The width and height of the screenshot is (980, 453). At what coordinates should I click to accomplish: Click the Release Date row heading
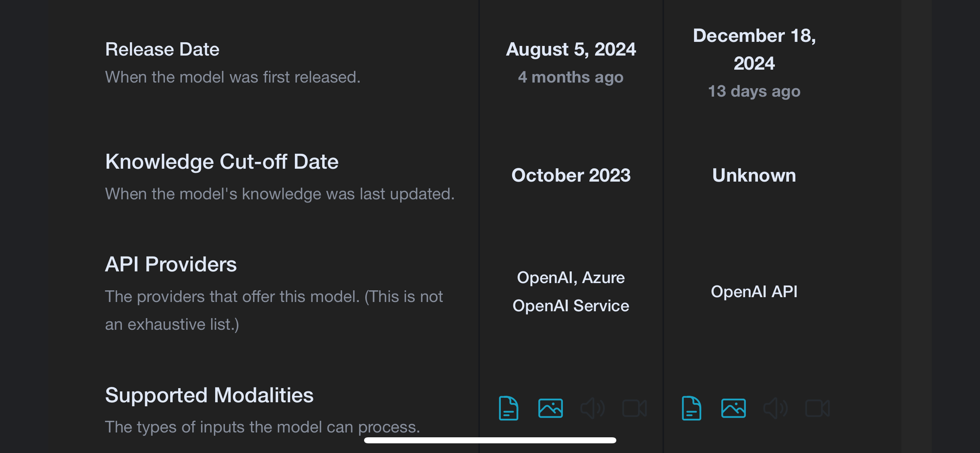pos(162,50)
